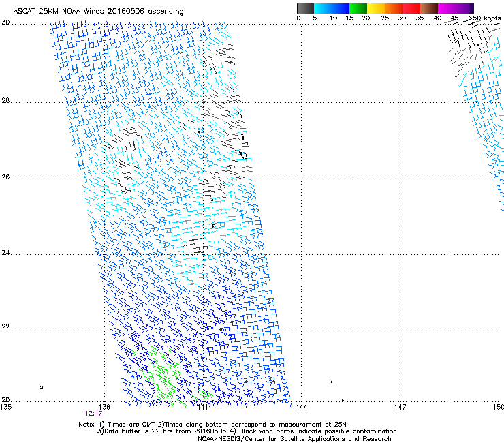
Task: Click the '>50 knots' legend label
Action: (x=484, y=18)
